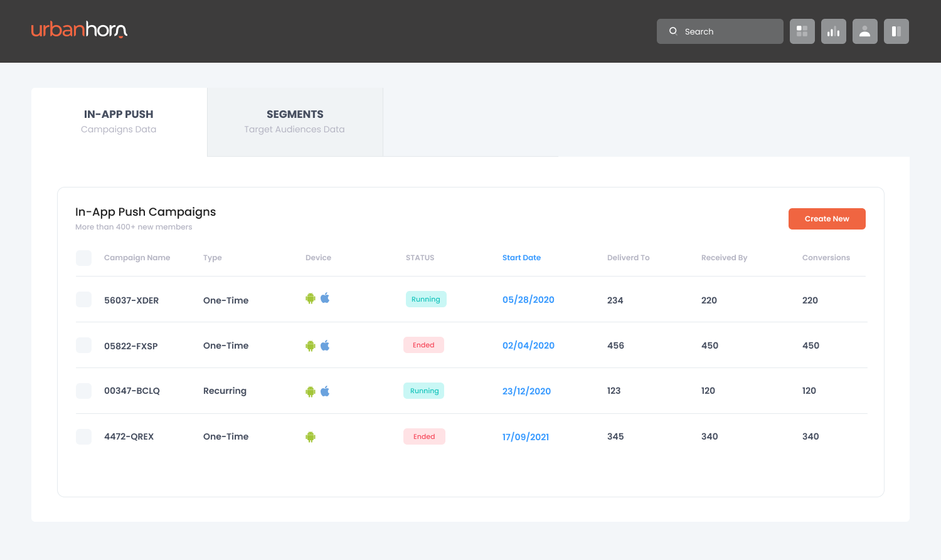
Task: Mark the checkbox for campaign 4472-QREX
Action: 83,436
